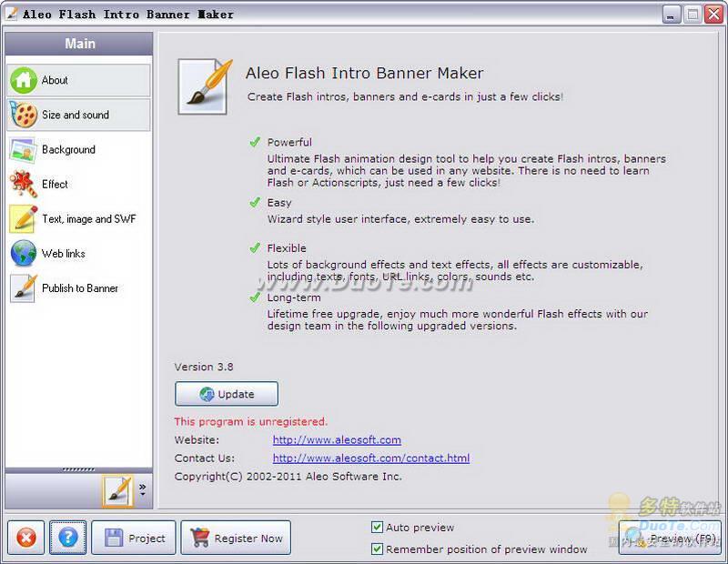Click the Update button
This screenshot has width=728, height=564.
tap(227, 394)
